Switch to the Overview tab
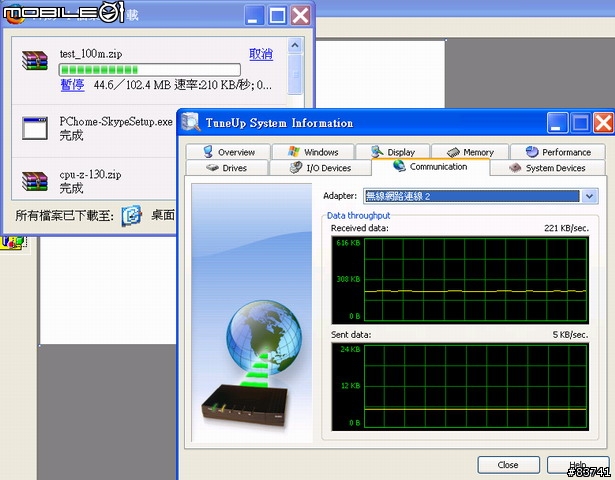This screenshot has height=480, width=615. (228, 152)
